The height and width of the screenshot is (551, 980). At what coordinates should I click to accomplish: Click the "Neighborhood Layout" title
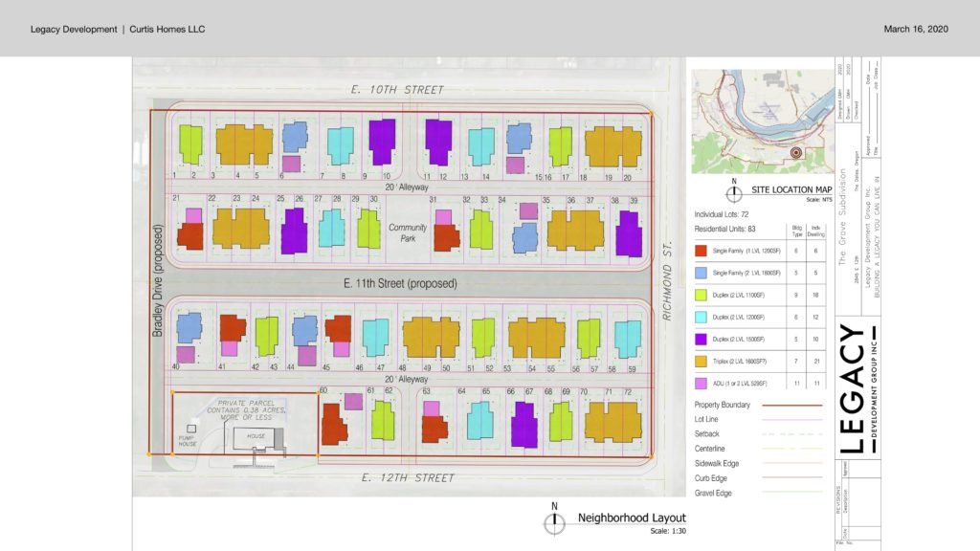(632, 518)
